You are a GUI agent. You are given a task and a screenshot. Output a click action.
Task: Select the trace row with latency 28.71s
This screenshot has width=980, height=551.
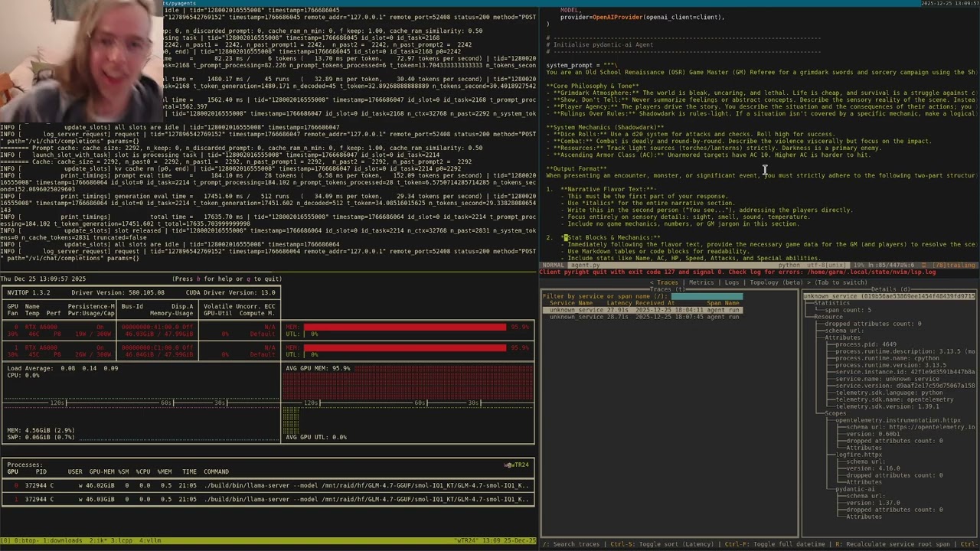[642, 317]
